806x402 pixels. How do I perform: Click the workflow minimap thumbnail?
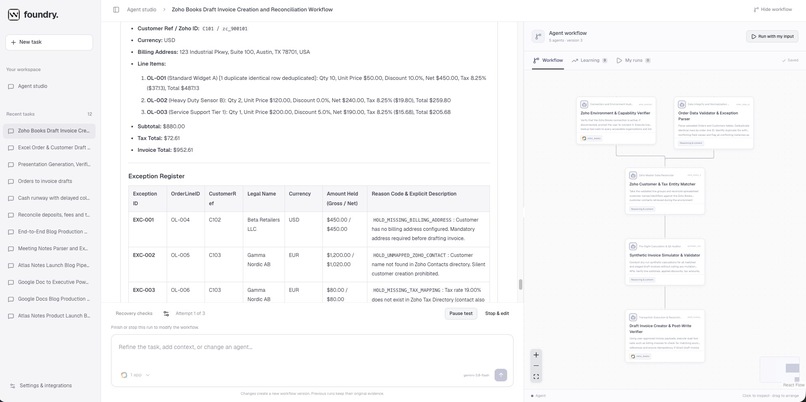(780, 370)
